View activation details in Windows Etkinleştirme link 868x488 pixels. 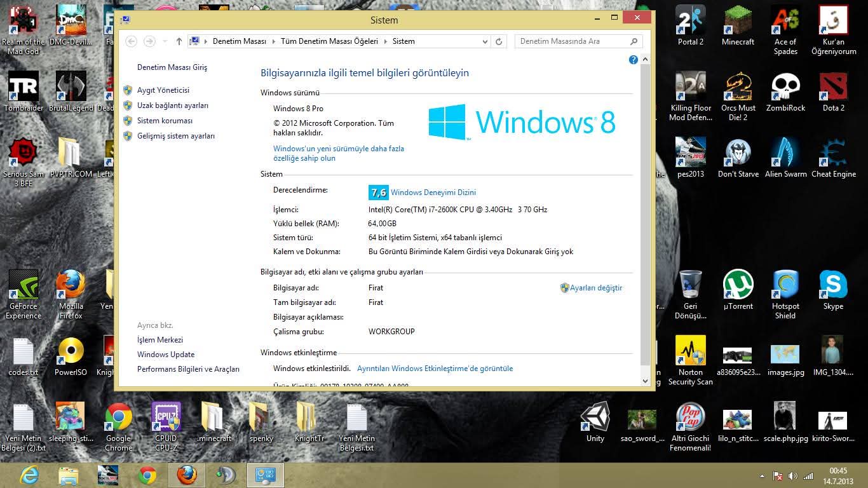point(435,369)
